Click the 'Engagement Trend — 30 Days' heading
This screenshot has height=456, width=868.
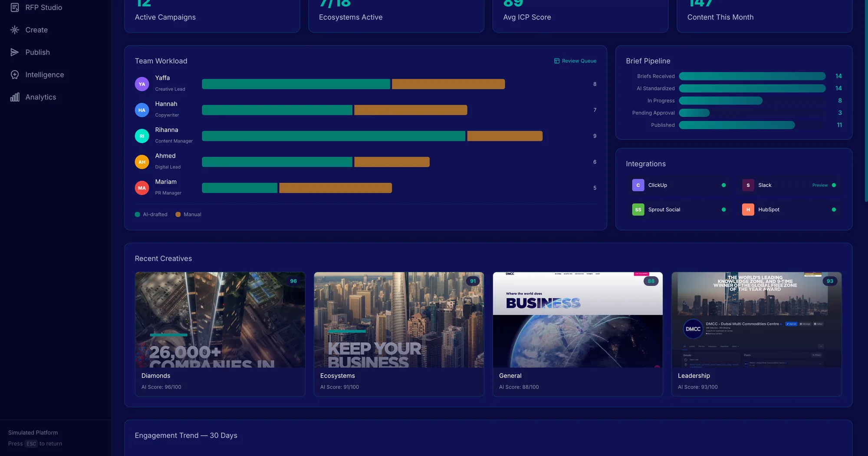point(186,436)
